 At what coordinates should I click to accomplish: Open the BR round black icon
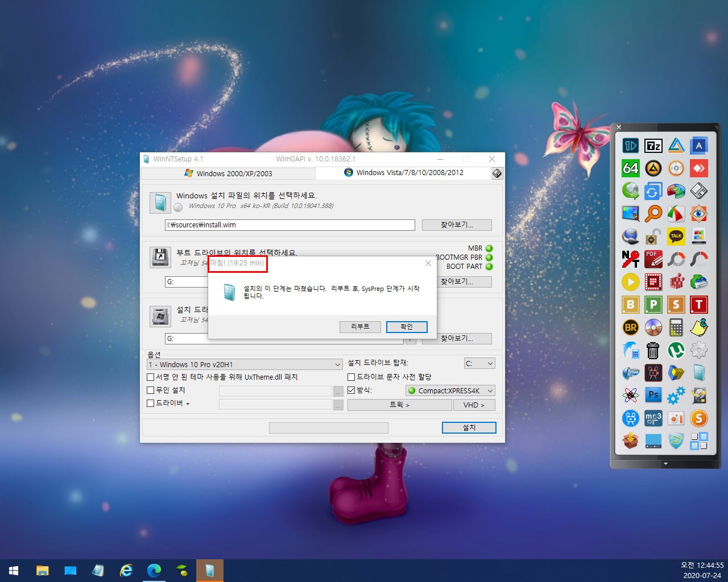pos(630,327)
